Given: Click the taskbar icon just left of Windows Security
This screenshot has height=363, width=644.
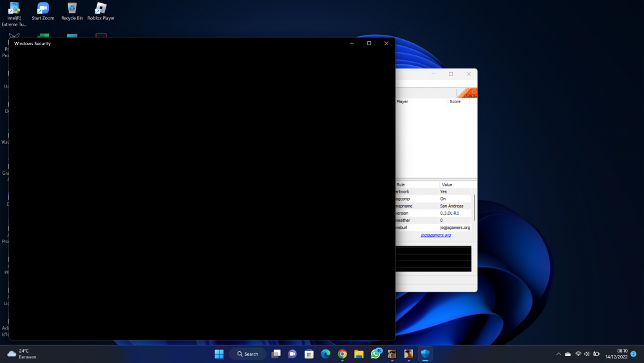Looking at the screenshot, I should [409, 354].
